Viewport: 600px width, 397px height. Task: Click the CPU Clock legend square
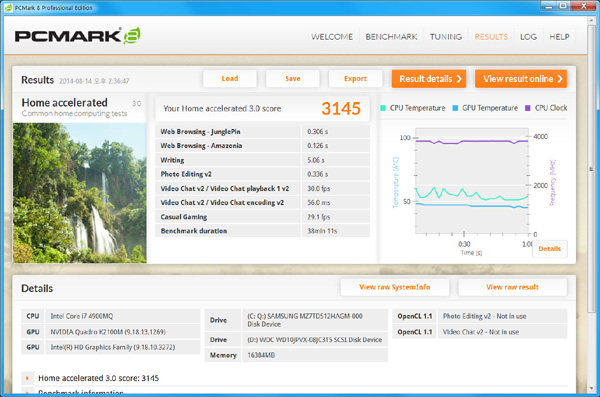click(528, 108)
